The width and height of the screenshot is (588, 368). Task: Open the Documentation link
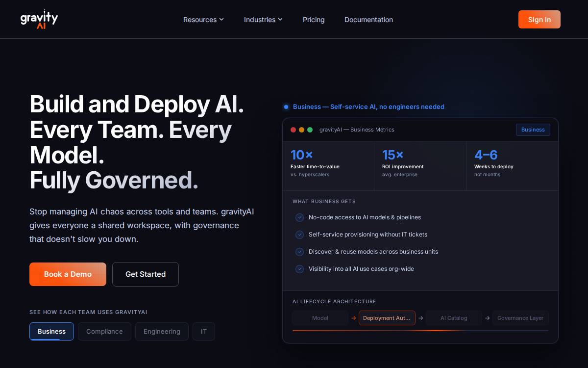[x=368, y=20]
